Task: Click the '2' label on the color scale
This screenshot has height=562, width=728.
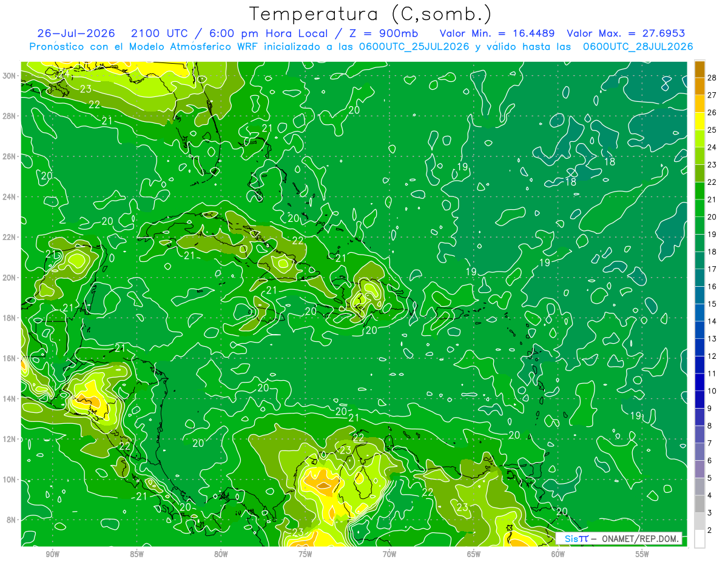Action: [710, 530]
